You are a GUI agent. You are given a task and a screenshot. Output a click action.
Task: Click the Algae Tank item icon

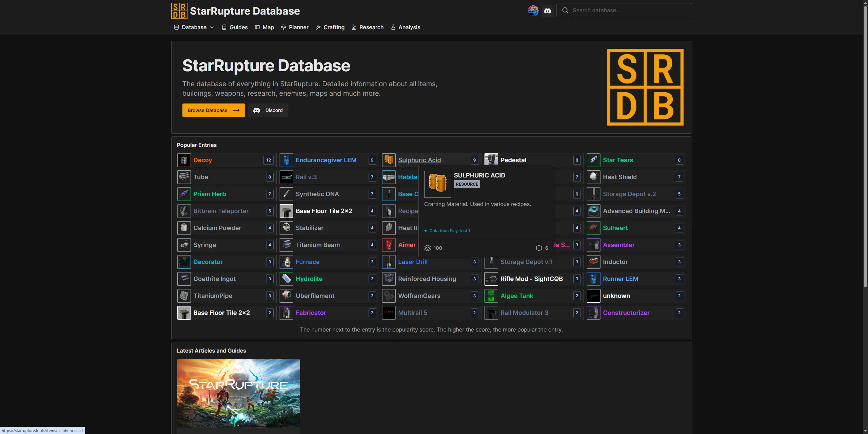[x=491, y=296]
